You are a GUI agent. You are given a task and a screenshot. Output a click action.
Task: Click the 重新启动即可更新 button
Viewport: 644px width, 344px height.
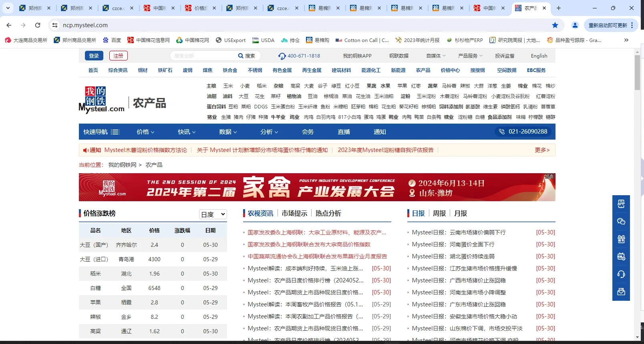(x=609, y=25)
